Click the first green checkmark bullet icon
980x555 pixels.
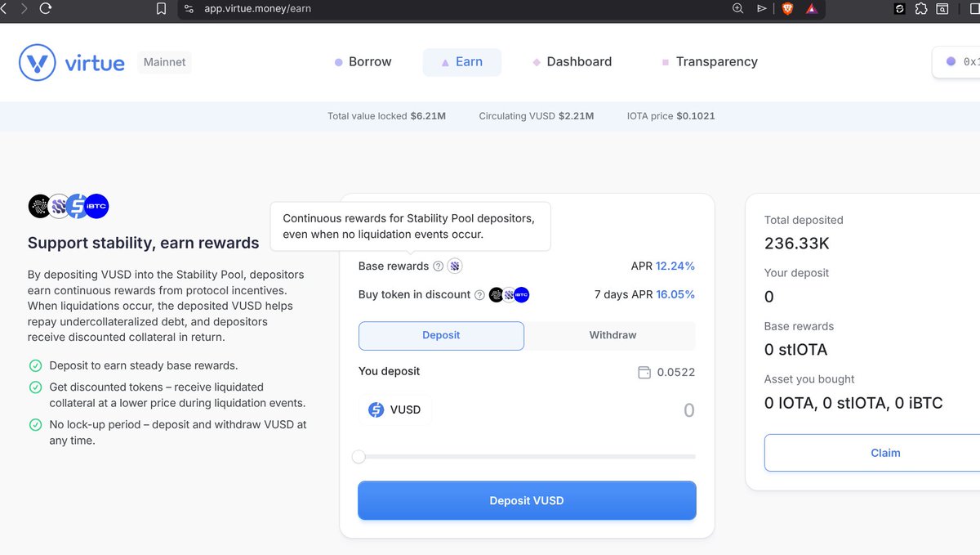click(35, 365)
